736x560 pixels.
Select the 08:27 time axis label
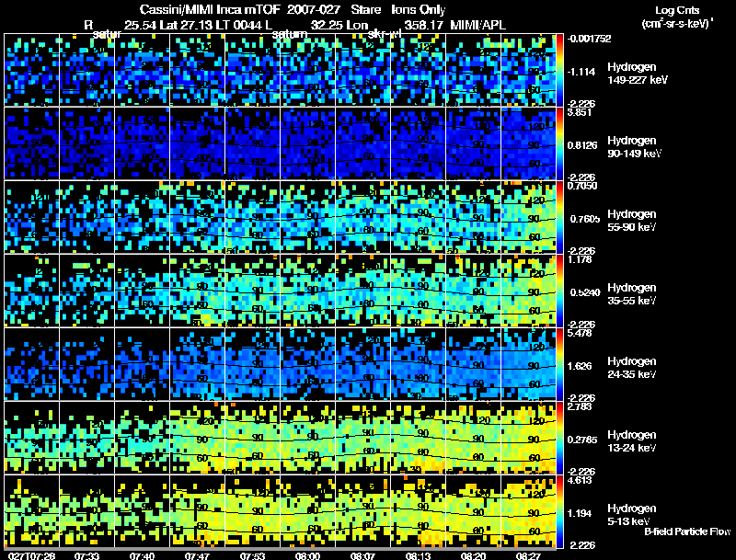(x=528, y=555)
